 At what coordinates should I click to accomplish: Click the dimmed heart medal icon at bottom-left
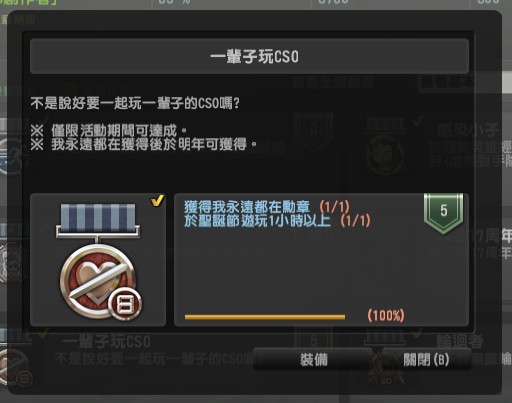click(15, 367)
